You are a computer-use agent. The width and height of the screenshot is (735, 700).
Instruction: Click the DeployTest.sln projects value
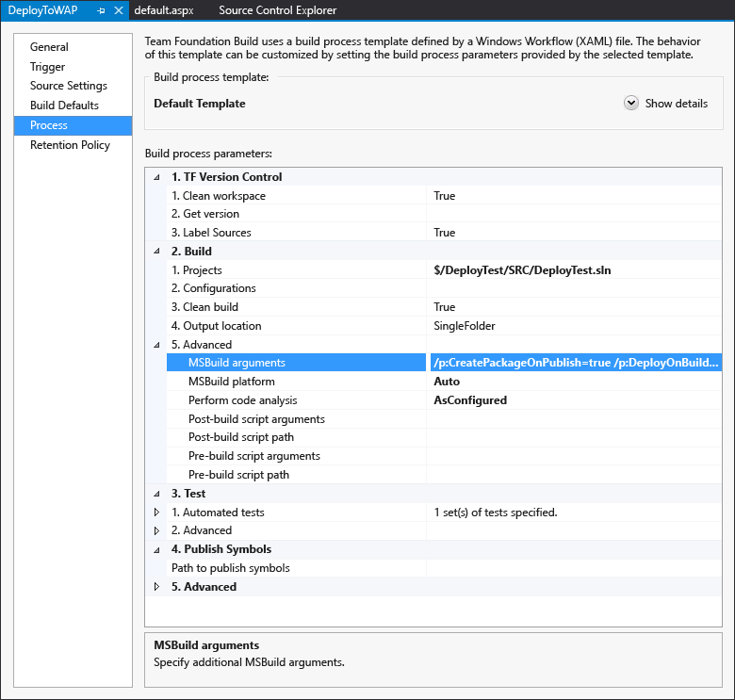pyautogui.click(x=522, y=270)
